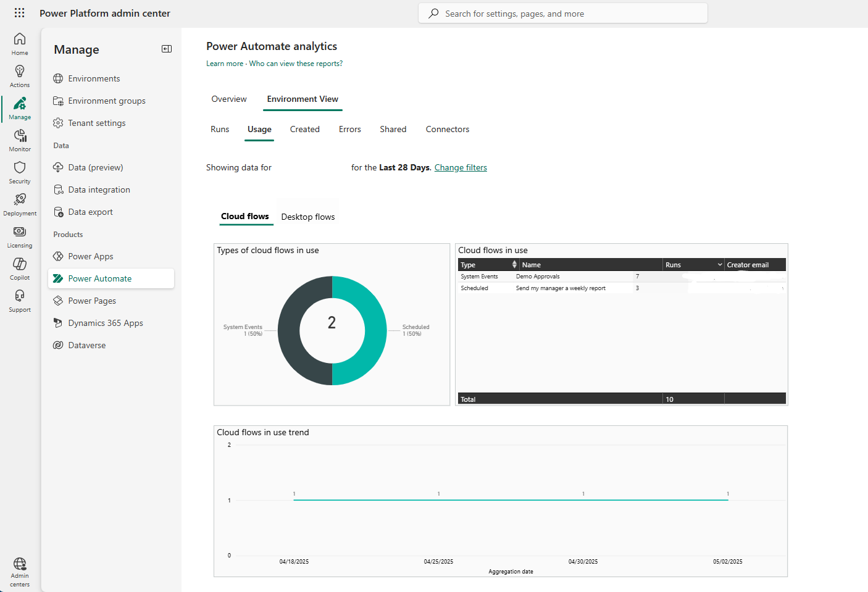
Task: Click the Dynamics 365 Apps icon
Action: click(x=58, y=323)
